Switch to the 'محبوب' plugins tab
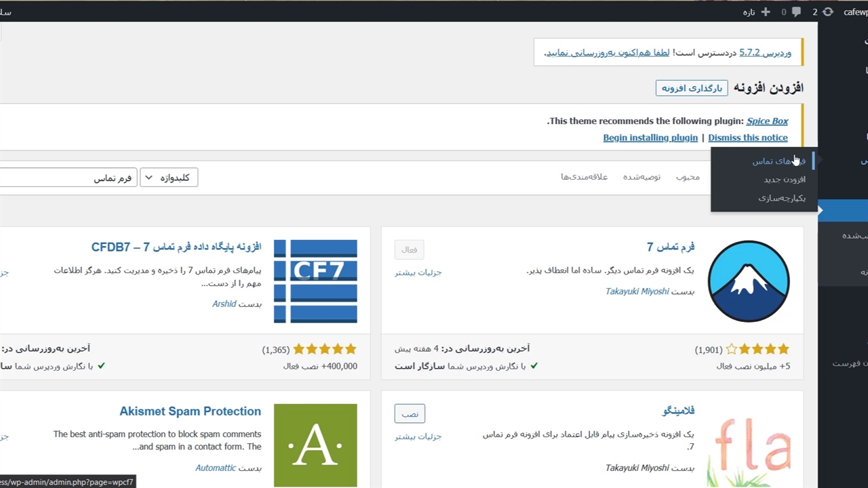The width and height of the screenshot is (868, 488). tap(688, 177)
